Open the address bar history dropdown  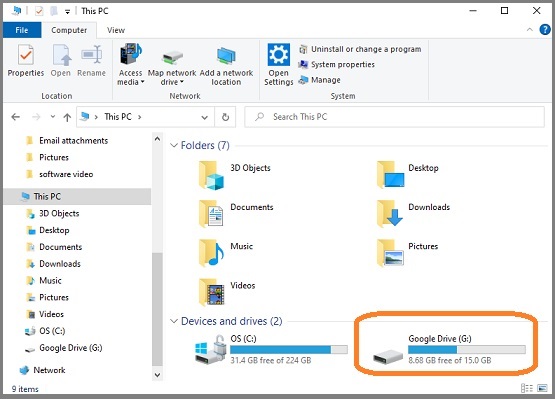pyautogui.click(x=205, y=117)
